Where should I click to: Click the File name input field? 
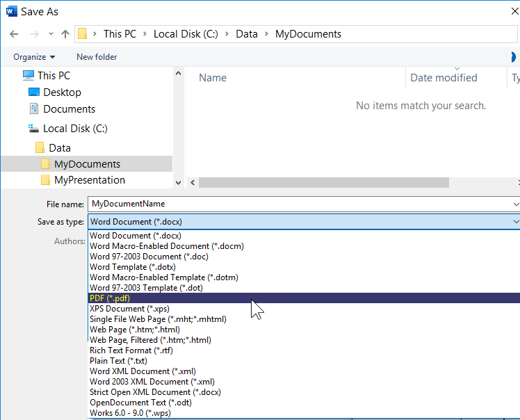[x=300, y=204]
